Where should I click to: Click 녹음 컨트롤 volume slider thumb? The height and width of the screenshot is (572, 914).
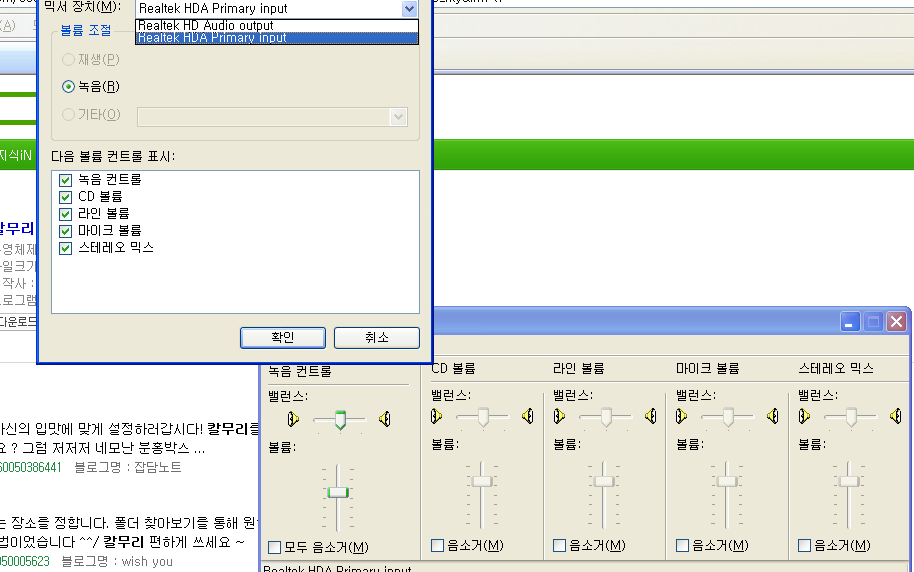338,493
